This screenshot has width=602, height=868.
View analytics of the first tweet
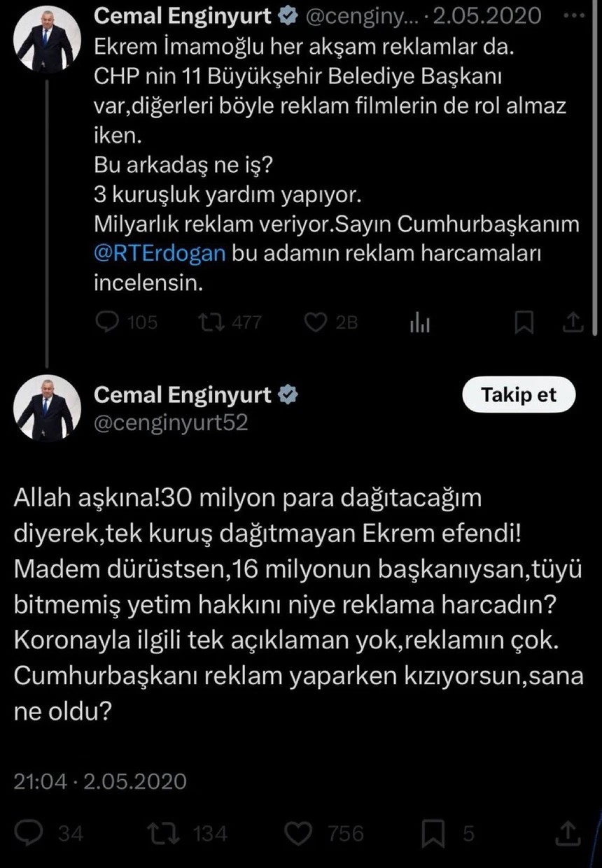[x=420, y=322]
